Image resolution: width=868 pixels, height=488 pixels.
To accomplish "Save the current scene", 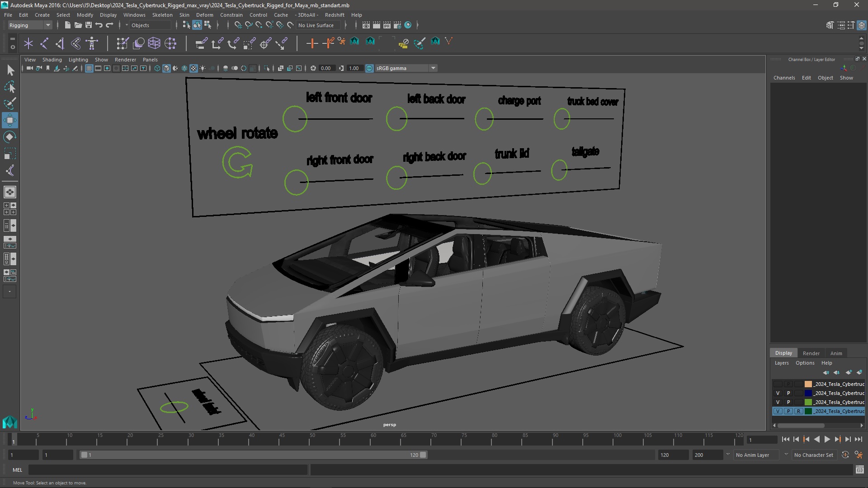I will (88, 25).
